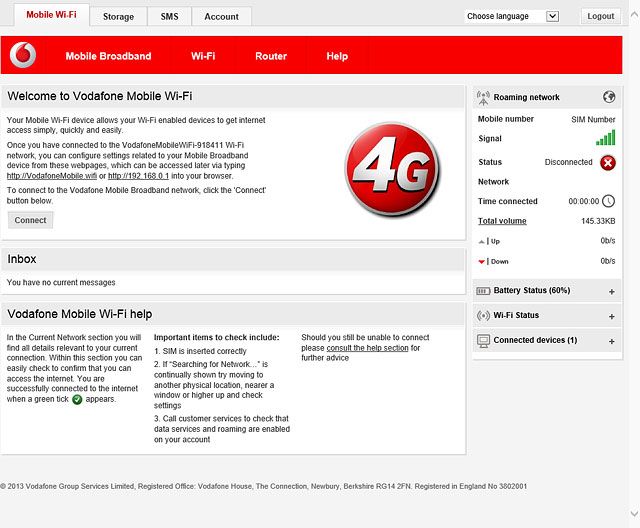Expand the Battery Status section

coord(611,292)
